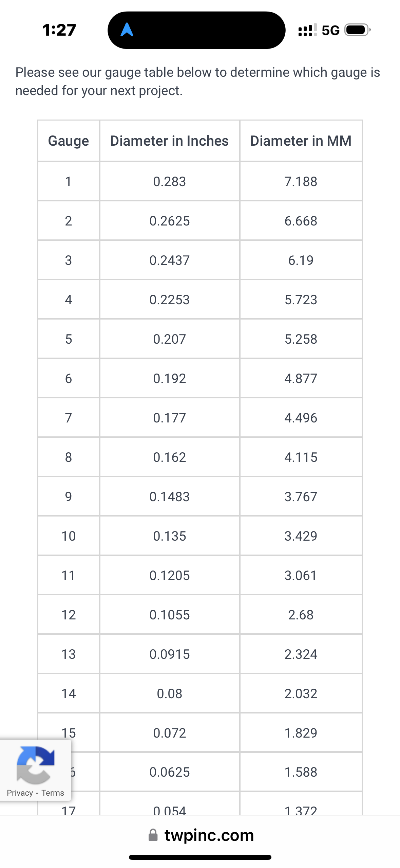Tap the cellular signal bars icon
400x868 pixels.
(x=307, y=30)
